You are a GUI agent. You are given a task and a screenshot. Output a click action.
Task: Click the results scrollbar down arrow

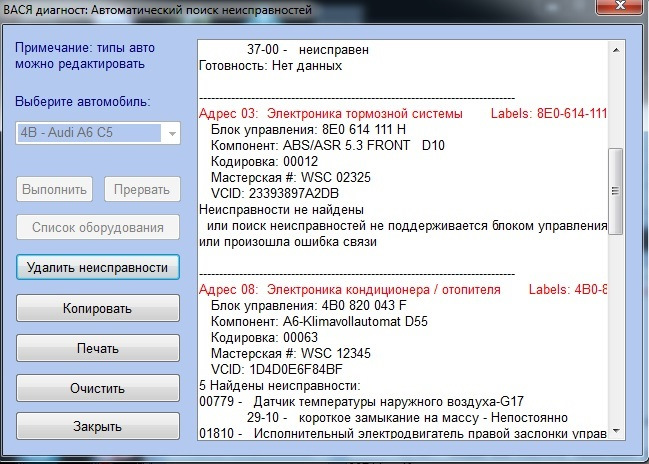click(x=616, y=431)
